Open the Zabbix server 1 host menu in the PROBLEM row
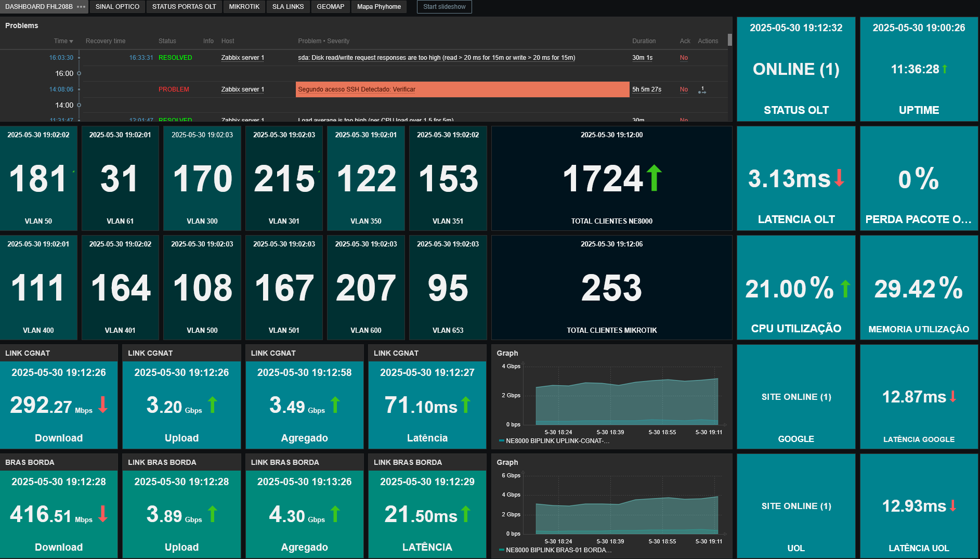The height and width of the screenshot is (559, 980). [x=242, y=89]
